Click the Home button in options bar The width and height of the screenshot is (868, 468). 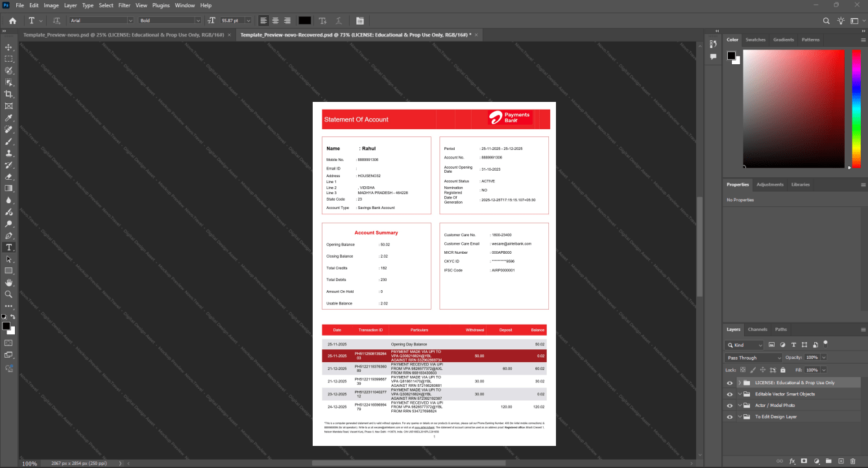click(12, 21)
